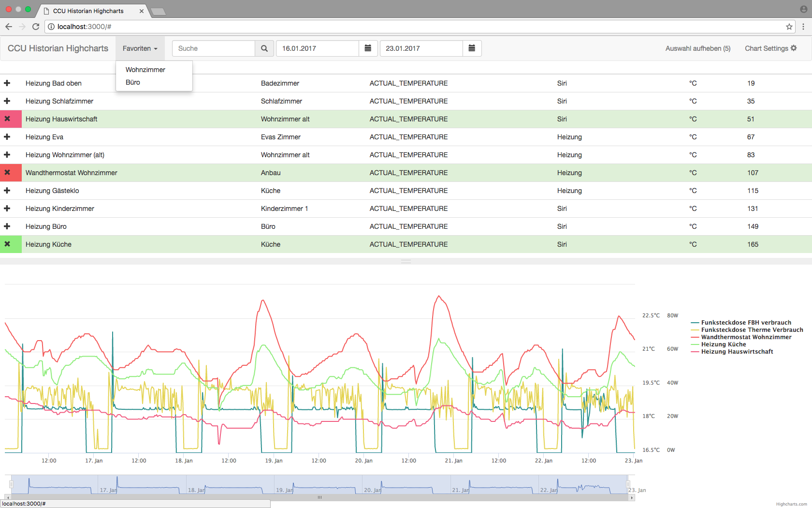Collapse the chart divider handle
This screenshot has width=812, height=508.
click(x=406, y=261)
